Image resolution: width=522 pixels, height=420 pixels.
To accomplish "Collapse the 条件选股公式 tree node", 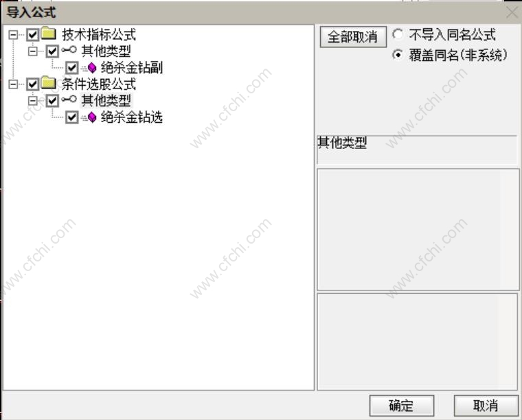I will click(x=13, y=84).
